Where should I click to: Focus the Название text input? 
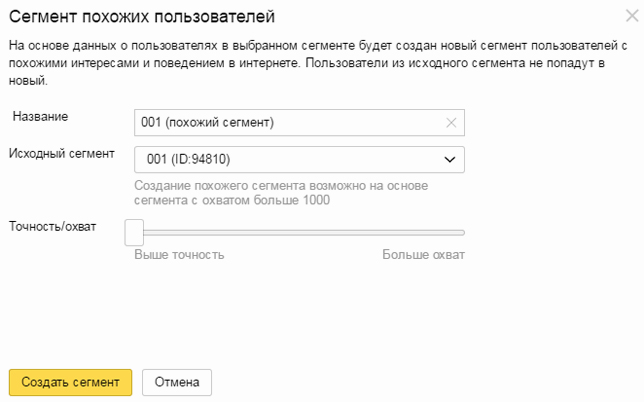tap(299, 122)
